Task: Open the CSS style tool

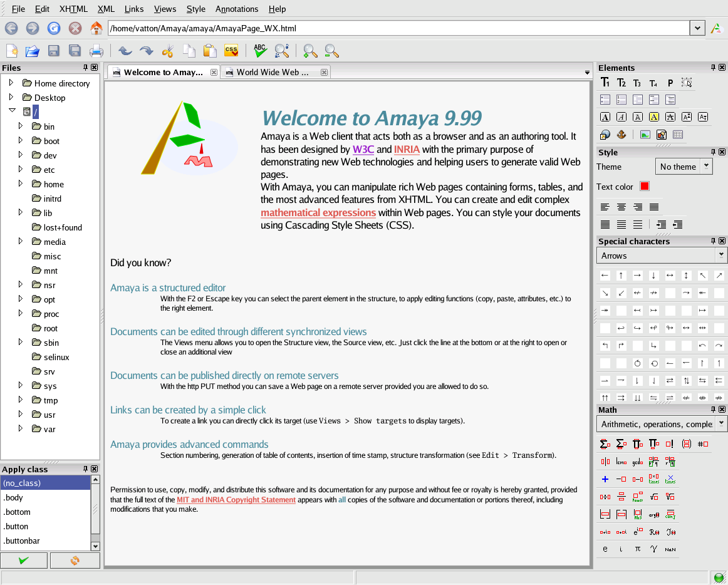Action: click(x=231, y=49)
